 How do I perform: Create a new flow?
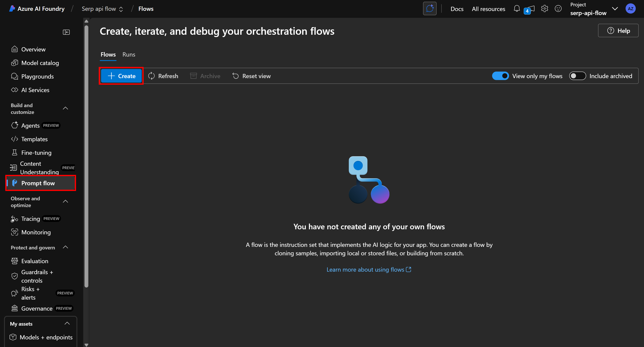121,76
